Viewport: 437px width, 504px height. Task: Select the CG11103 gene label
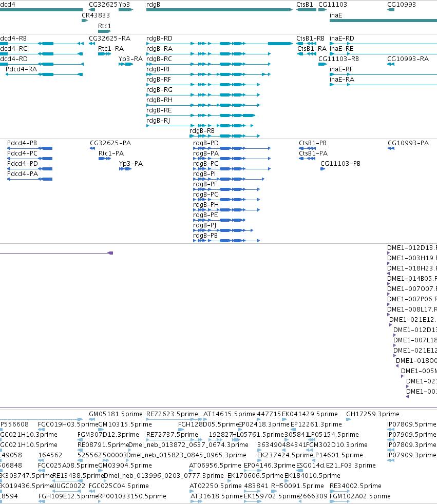332,5
